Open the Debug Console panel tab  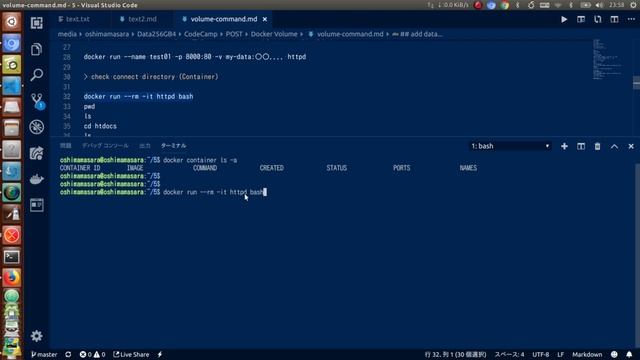pyautogui.click(x=105, y=146)
